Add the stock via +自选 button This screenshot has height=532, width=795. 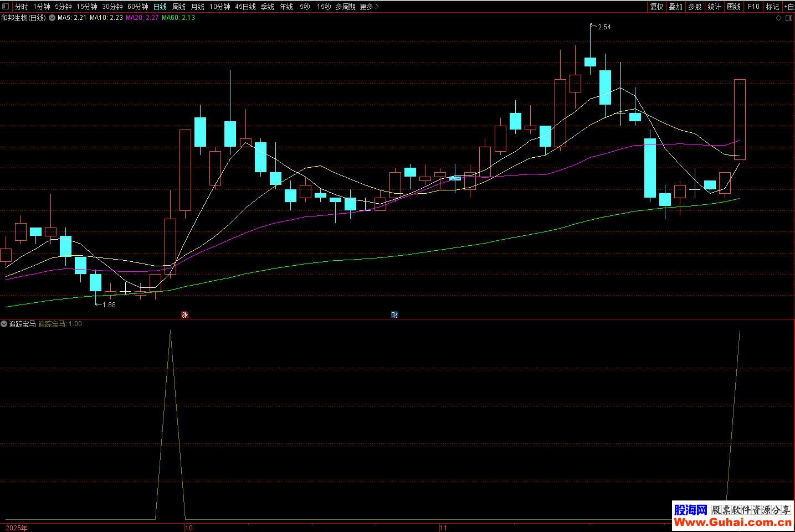point(789,7)
